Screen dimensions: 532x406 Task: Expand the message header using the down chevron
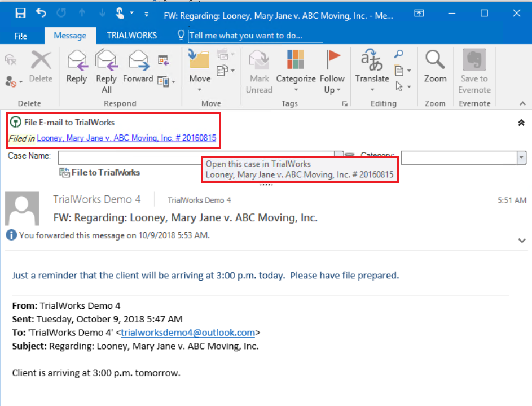pos(521,240)
